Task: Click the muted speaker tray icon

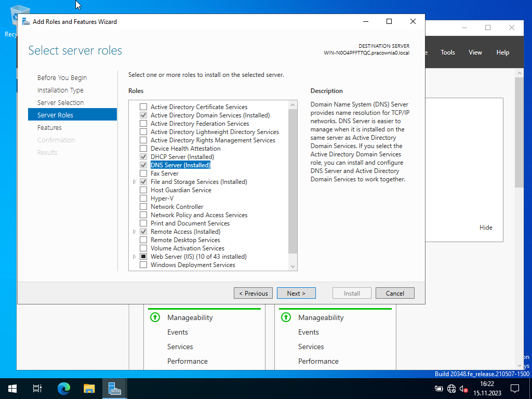Action: (x=463, y=389)
